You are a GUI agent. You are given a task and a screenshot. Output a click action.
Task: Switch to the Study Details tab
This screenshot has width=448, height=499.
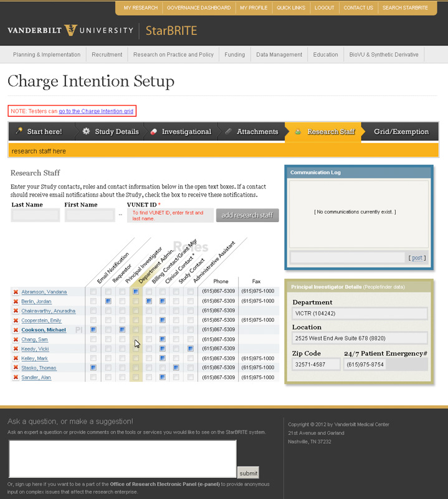(x=112, y=132)
